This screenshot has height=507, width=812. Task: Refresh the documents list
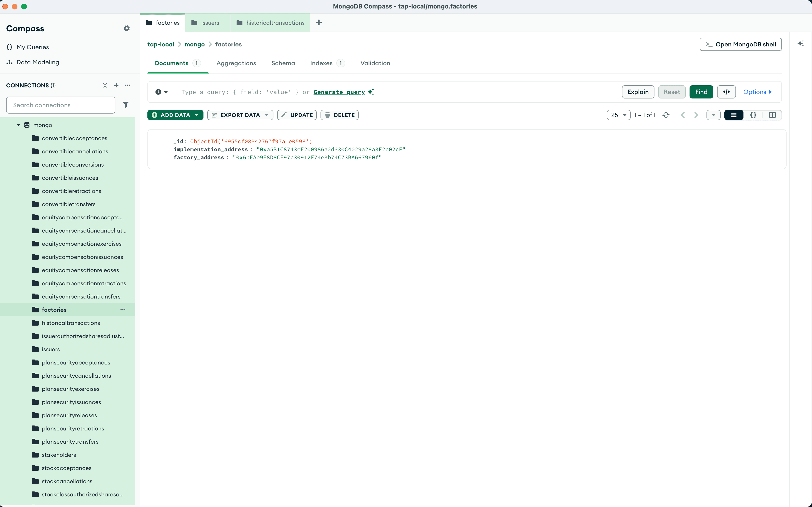point(666,115)
